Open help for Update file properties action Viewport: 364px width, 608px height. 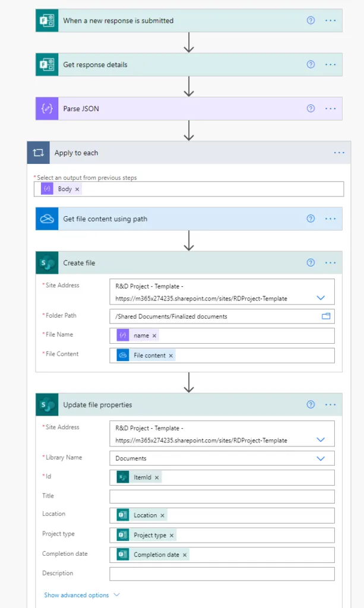click(x=311, y=405)
